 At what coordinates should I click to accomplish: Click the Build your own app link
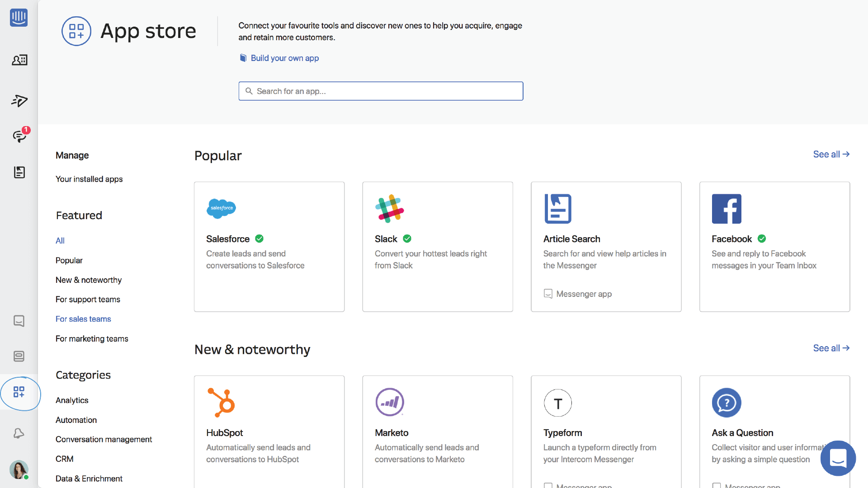pos(285,58)
